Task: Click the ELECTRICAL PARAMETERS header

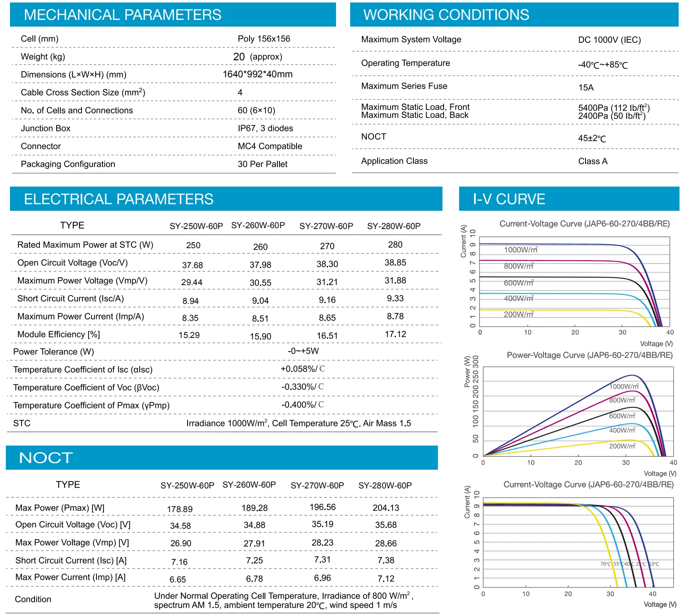Action: [226, 199]
